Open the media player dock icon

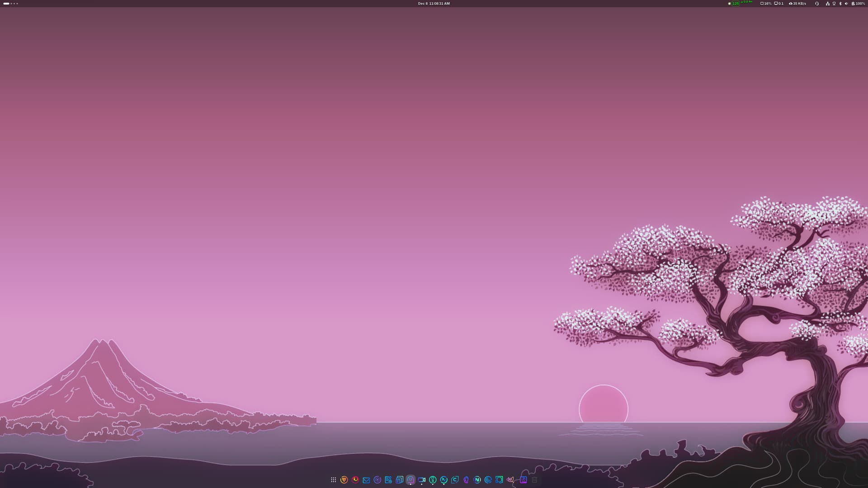click(x=377, y=480)
